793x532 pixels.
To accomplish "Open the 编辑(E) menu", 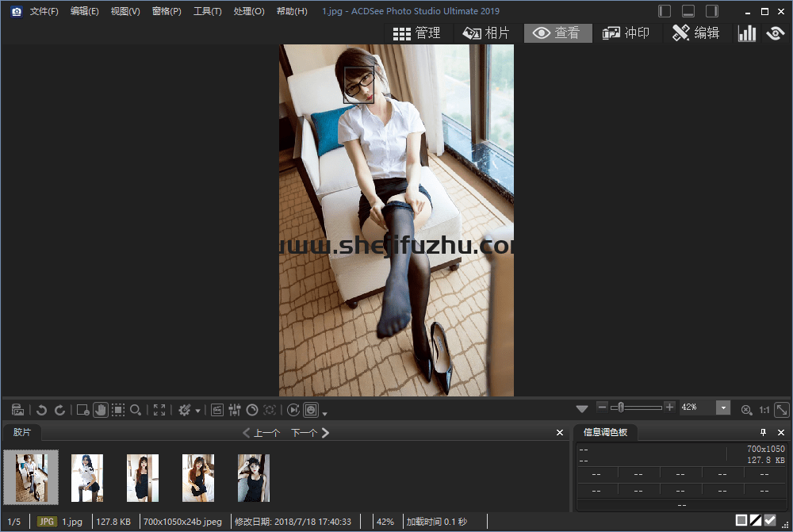I will click(85, 11).
